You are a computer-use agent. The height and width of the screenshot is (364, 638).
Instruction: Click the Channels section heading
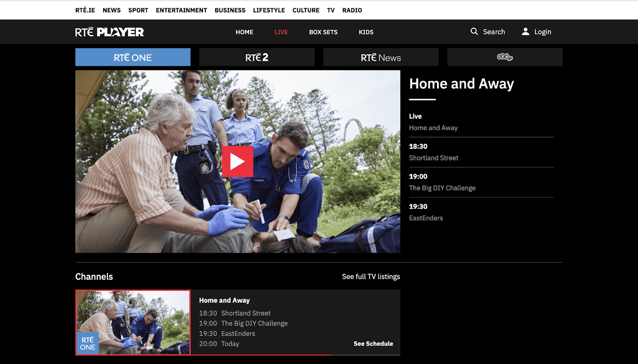[94, 277]
